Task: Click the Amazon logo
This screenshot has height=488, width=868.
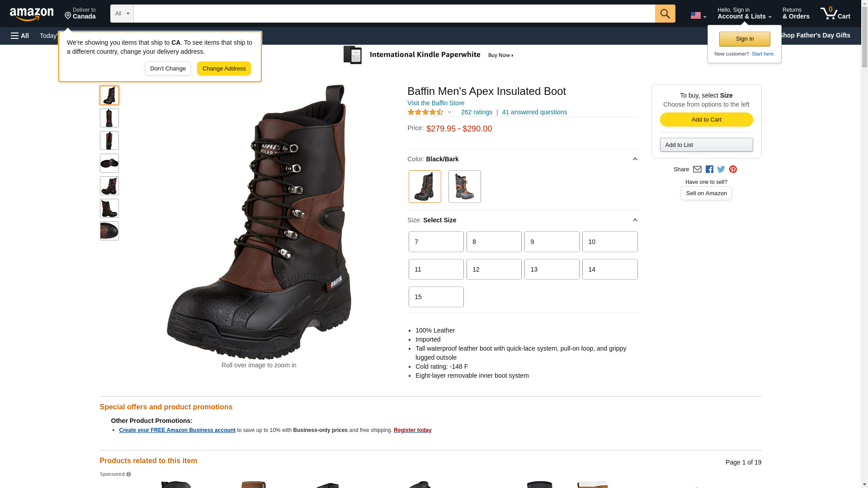Action: pyautogui.click(x=32, y=14)
